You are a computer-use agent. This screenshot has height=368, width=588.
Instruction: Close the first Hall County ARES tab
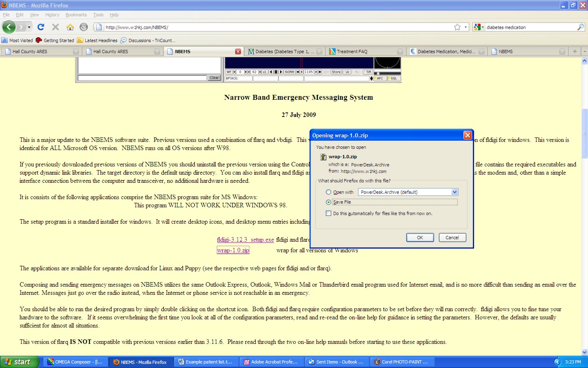click(x=76, y=52)
